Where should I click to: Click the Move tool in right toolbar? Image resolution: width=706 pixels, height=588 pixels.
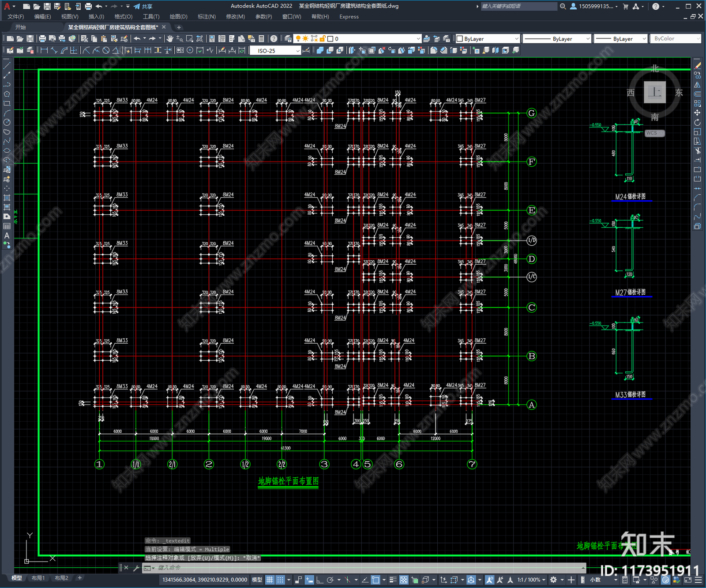pyautogui.click(x=697, y=113)
